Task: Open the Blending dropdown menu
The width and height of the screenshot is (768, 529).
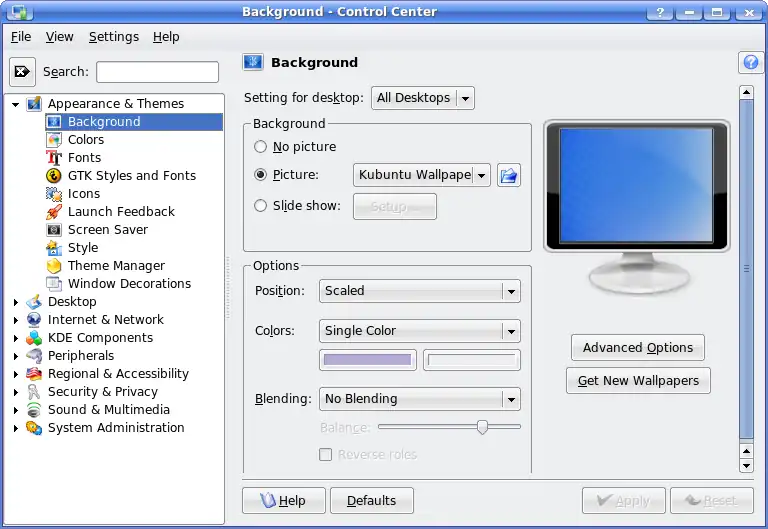Action: (419, 399)
